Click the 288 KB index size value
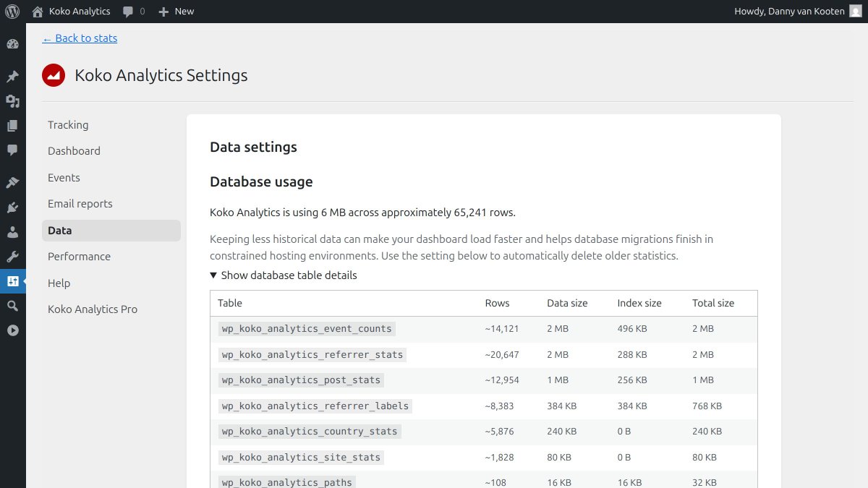Image resolution: width=868 pixels, height=488 pixels. point(632,355)
